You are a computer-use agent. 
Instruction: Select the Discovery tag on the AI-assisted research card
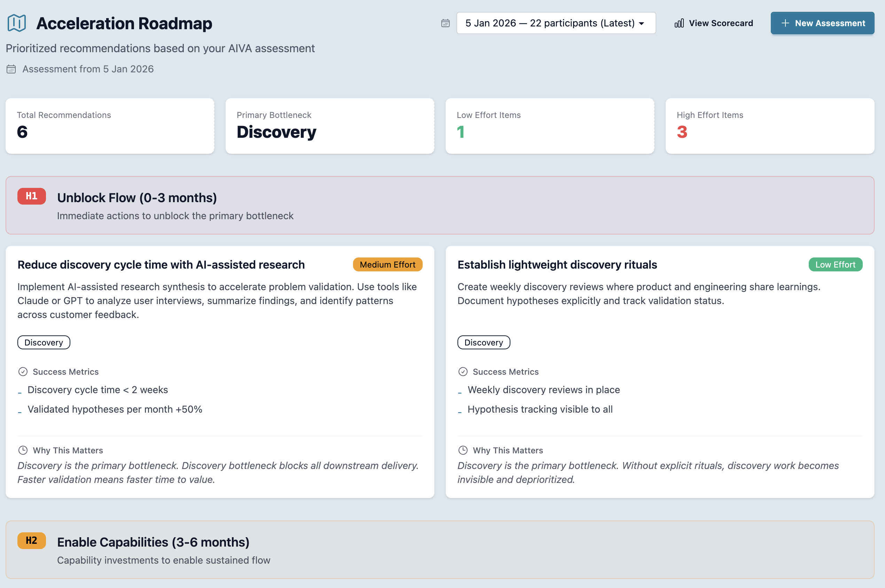point(44,342)
